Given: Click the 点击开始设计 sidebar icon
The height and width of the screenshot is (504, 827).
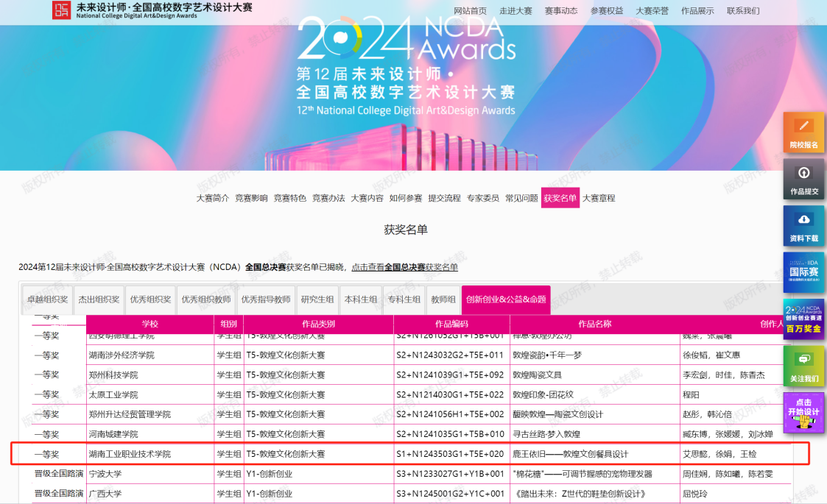Looking at the screenshot, I should (x=803, y=412).
